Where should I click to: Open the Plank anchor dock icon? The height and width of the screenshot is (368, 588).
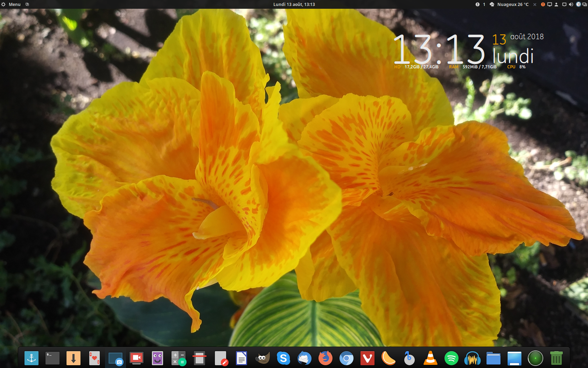[31, 358]
